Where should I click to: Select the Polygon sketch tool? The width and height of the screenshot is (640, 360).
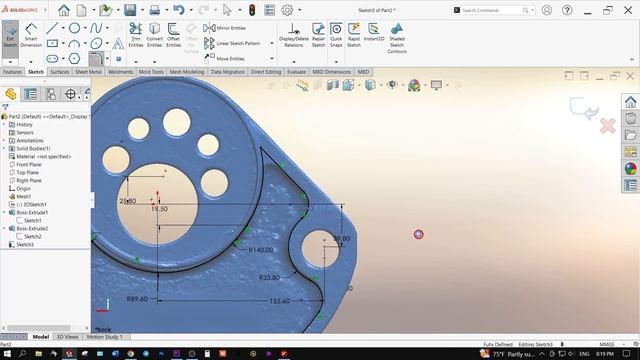74,59
